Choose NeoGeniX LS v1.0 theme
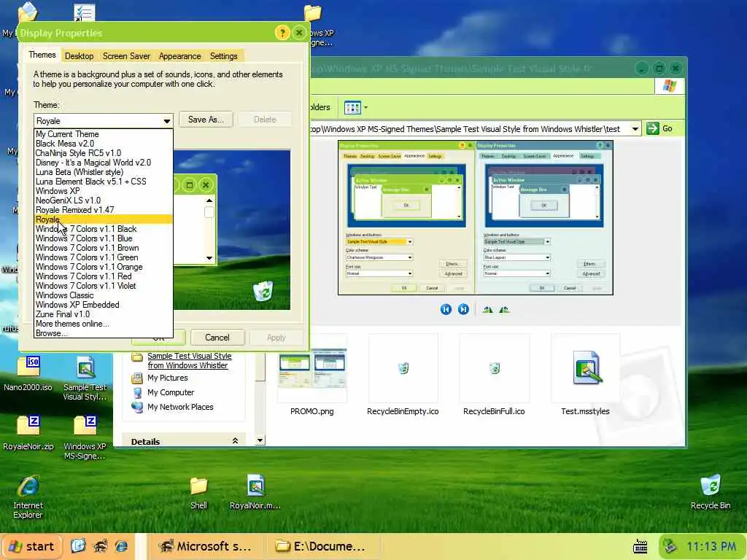747x560 pixels. tap(104, 201)
